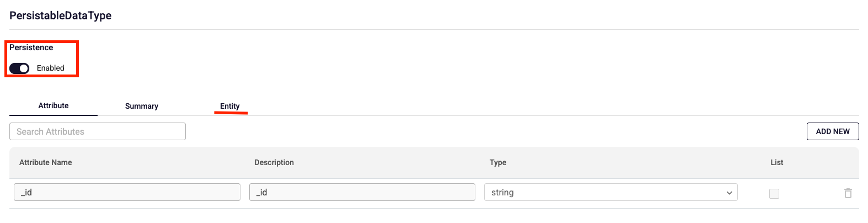Check the List checkbox for _id
The image size is (868, 223).
tap(774, 193)
